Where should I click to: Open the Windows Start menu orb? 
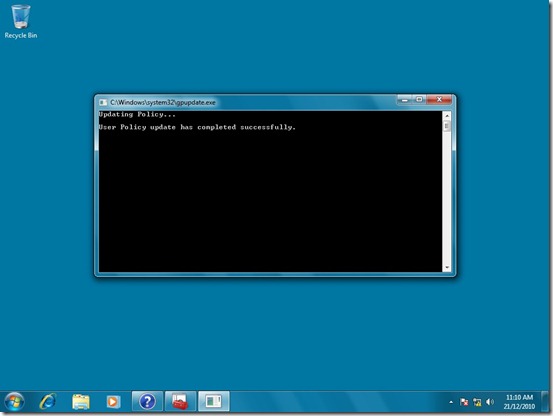click(14, 402)
